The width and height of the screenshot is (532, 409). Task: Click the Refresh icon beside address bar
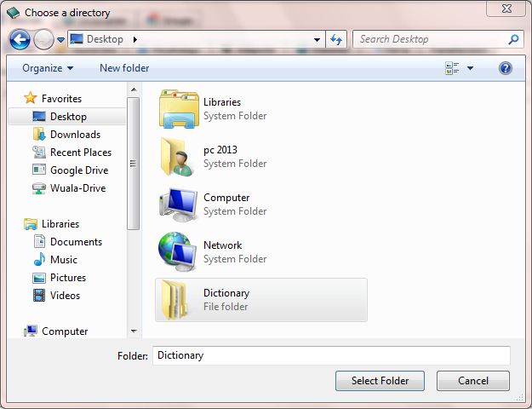tap(336, 39)
